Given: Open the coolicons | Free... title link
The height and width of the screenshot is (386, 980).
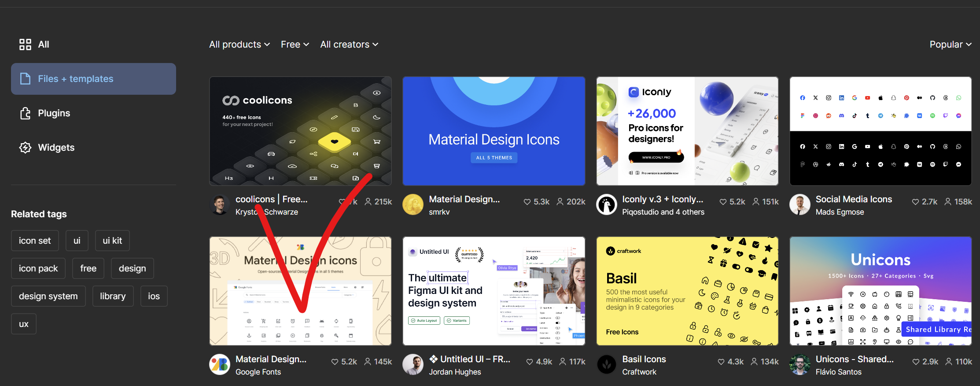Looking at the screenshot, I should 272,199.
